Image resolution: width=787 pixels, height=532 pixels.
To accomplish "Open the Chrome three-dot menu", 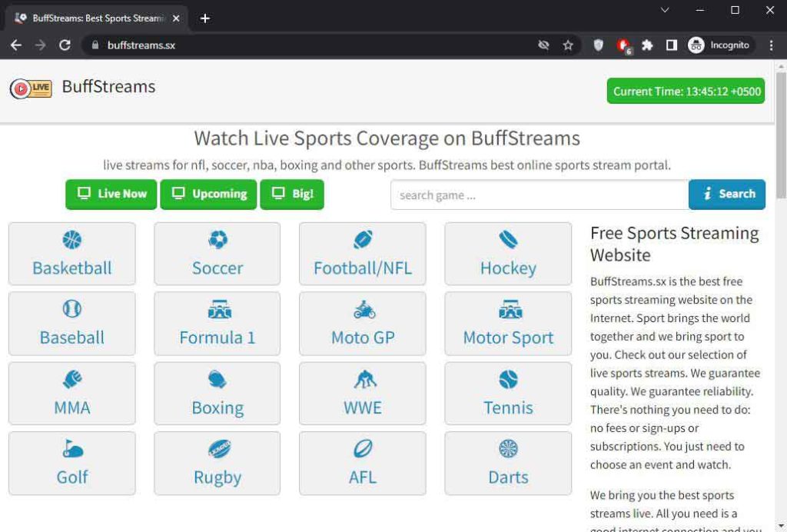I will point(772,45).
